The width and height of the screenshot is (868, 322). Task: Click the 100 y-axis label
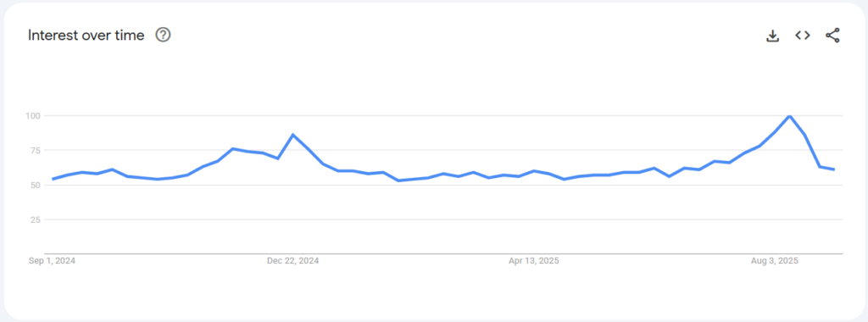(36, 115)
